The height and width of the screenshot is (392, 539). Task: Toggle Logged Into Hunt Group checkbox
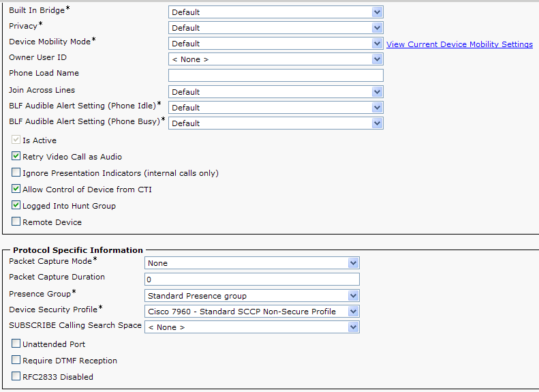pos(16,206)
